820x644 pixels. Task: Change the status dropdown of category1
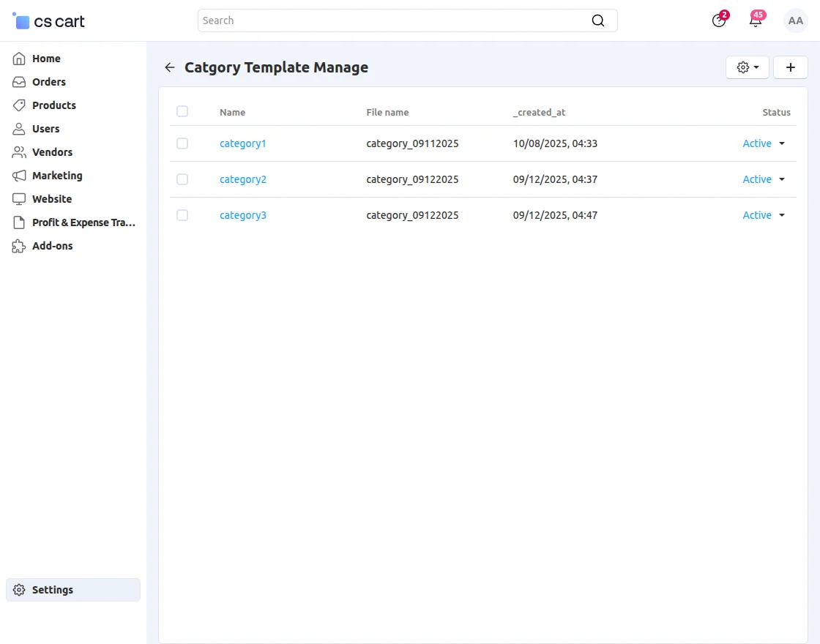pyautogui.click(x=764, y=143)
